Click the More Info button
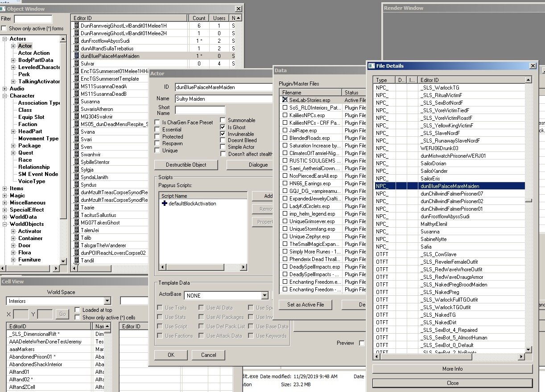Image resolution: width=545 pixels, height=392 pixels. tap(452, 369)
